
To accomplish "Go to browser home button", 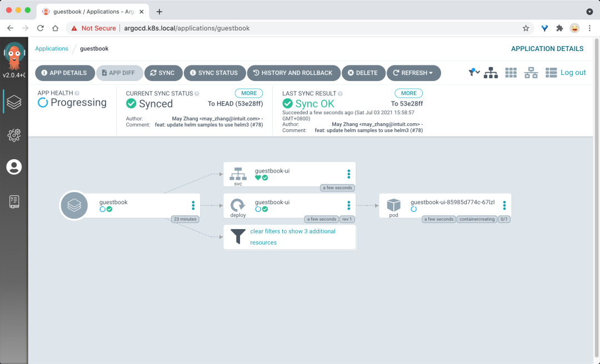I will [x=56, y=28].
